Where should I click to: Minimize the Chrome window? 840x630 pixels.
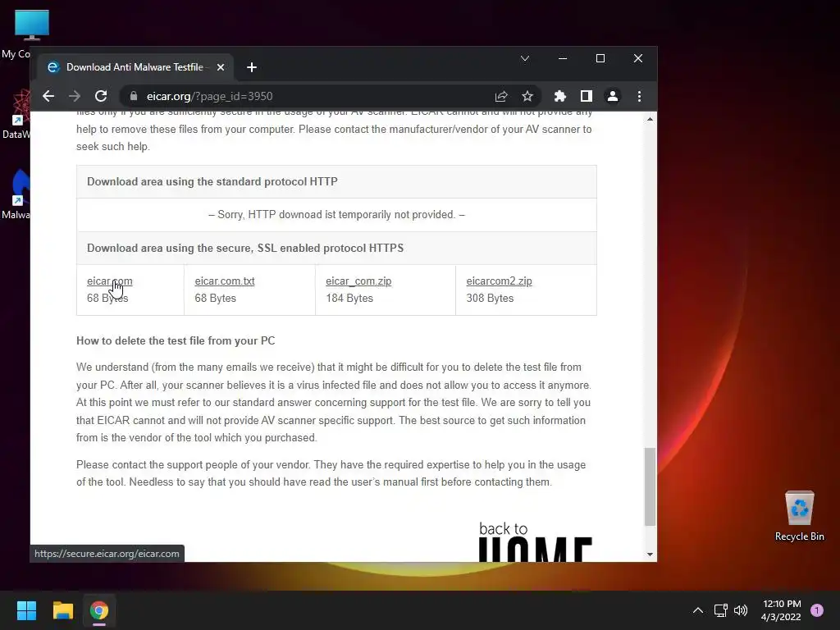563,58
